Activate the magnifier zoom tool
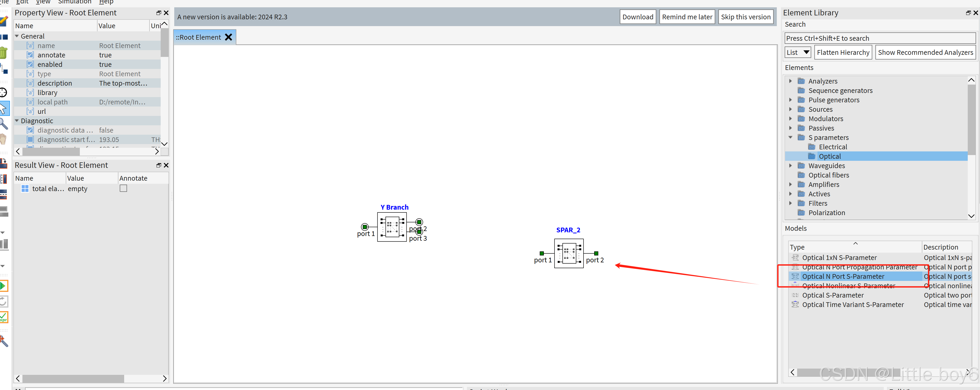Screen dimensions: 980x390 click(3, 124)
